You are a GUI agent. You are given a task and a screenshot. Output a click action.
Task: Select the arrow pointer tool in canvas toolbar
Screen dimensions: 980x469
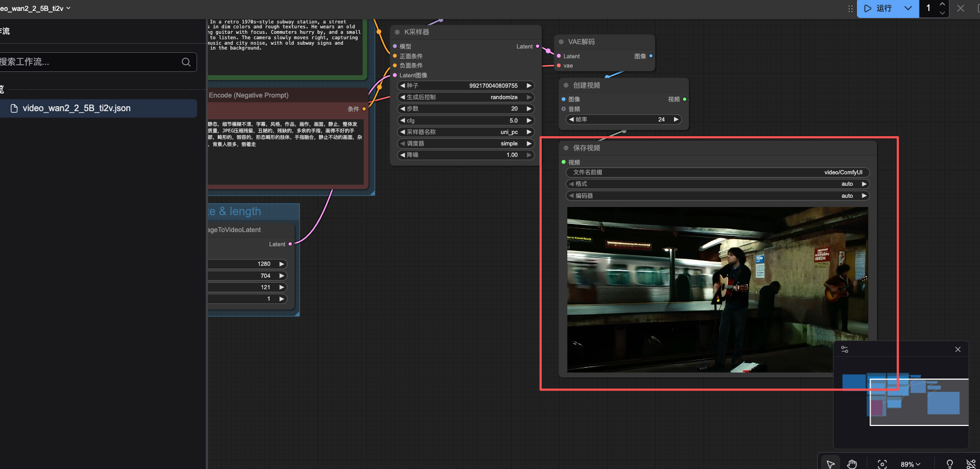click(x=830, y=464)
